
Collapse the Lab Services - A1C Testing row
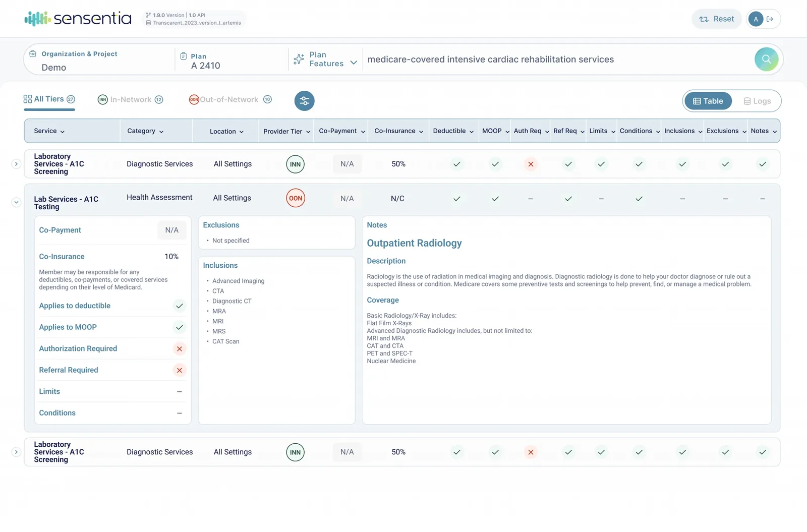click(x=16, y=202)
